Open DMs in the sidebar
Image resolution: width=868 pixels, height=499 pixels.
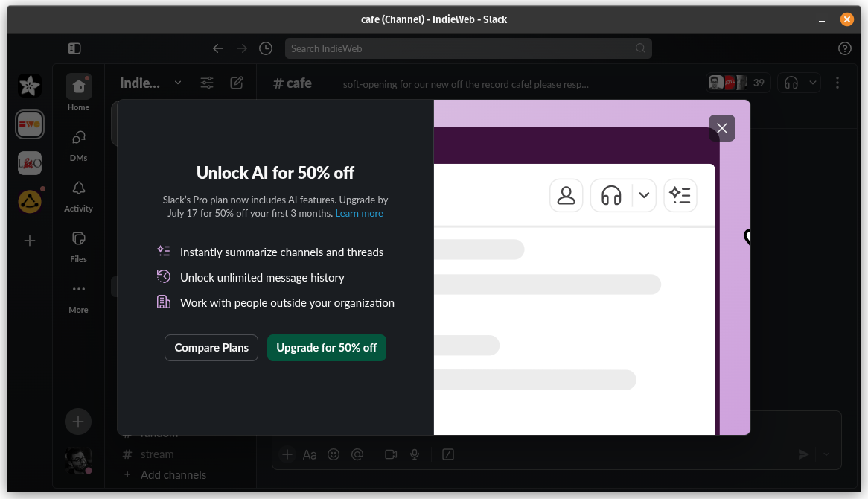(79, 145)
